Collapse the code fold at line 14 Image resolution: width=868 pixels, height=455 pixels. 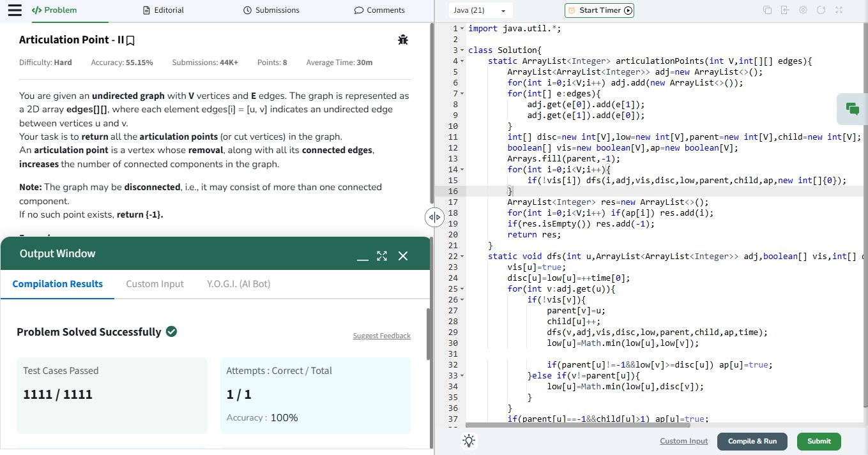tap(463, 170)
